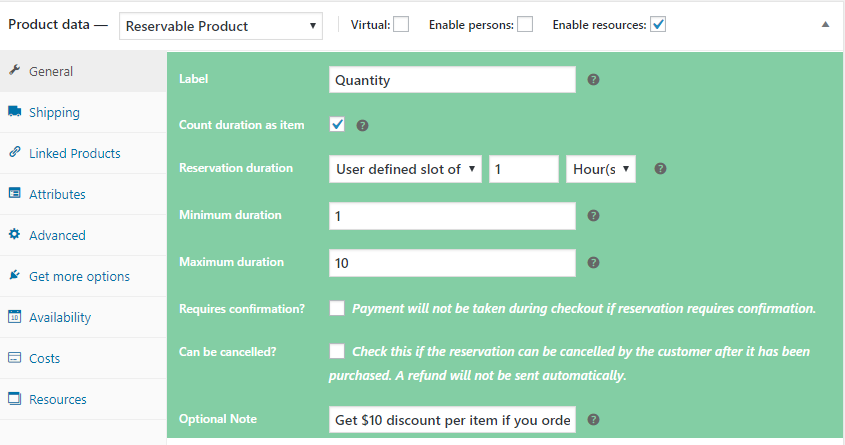Click the wrench icon beside General
Image resolution: width=845 pixels, height=445 pixels.
point(14,71)
